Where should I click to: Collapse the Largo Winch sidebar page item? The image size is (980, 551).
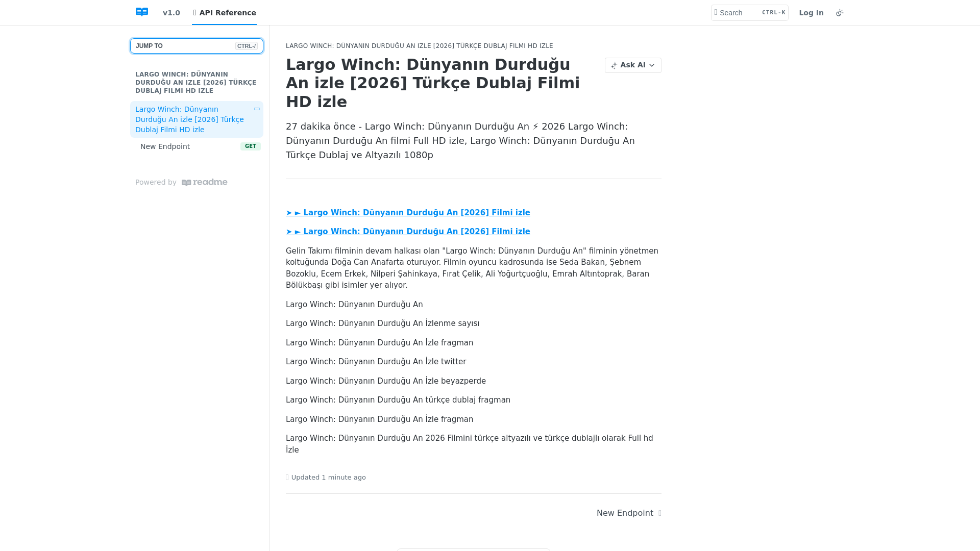click(257, 109)
